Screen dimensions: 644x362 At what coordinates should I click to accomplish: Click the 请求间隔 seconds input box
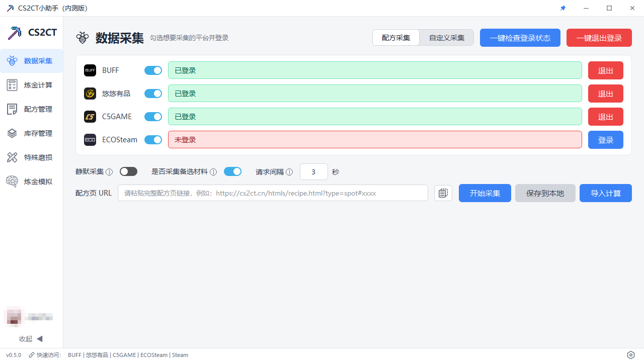[x=314, y=172]
